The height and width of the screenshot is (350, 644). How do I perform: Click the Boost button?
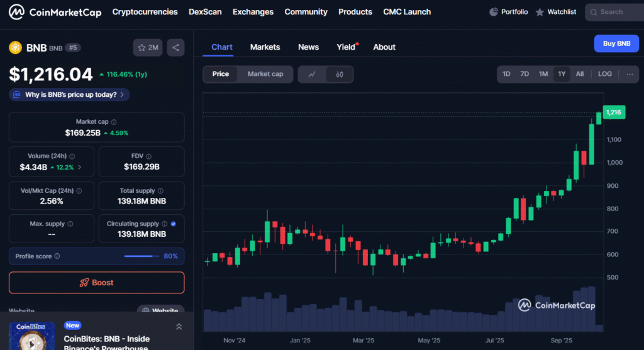pos(96,282)
